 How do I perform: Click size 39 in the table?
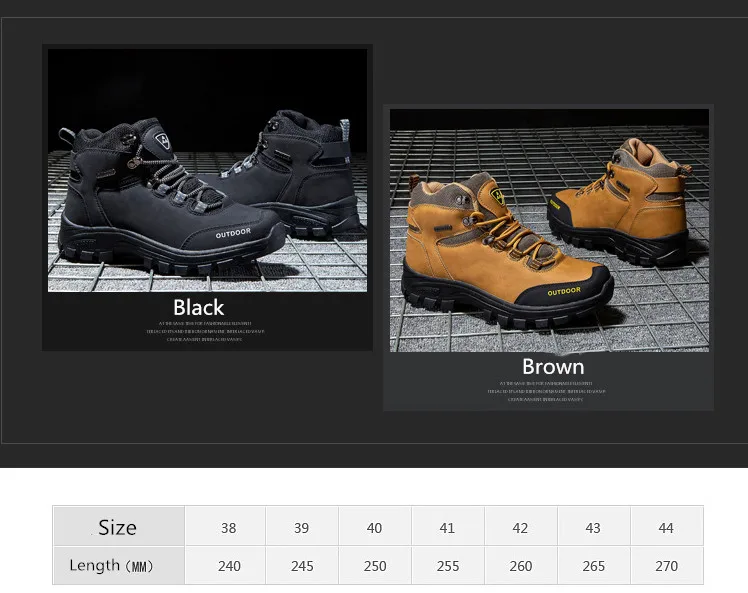pyautogui.click(x=302, y=527)
